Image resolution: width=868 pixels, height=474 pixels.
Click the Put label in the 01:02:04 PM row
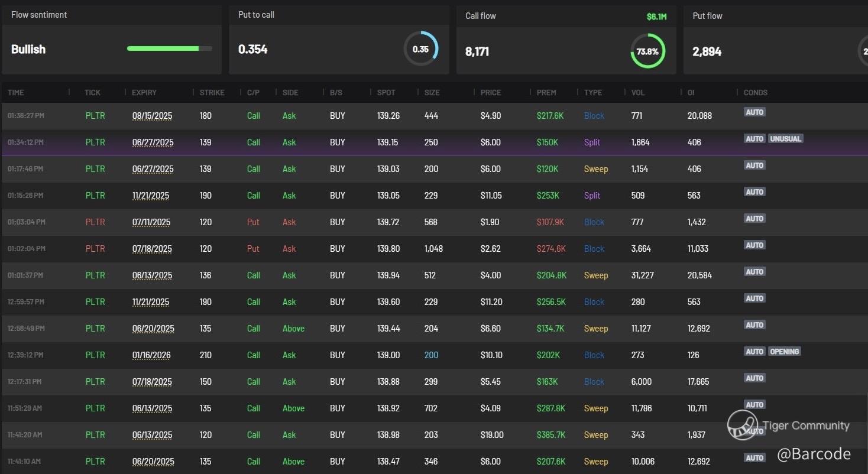(x=253, y=249)
